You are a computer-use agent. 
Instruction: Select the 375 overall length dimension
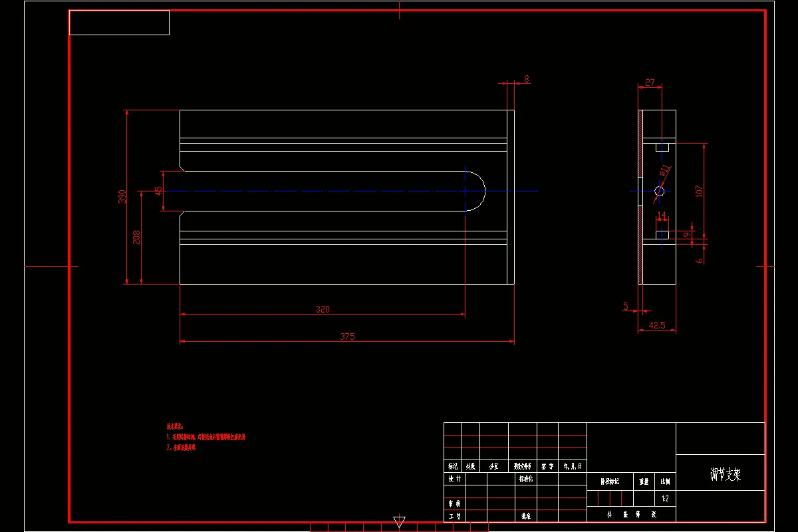[x=347, y=336]
